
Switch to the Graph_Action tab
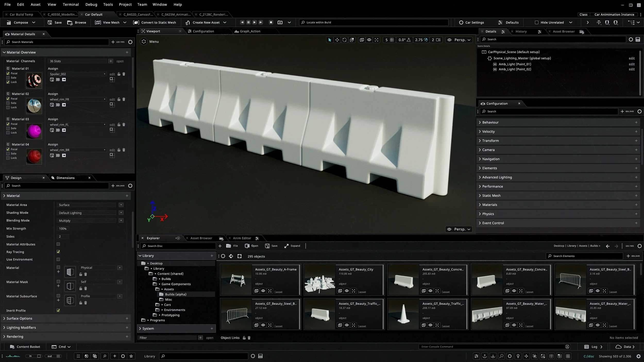point(250,31)
